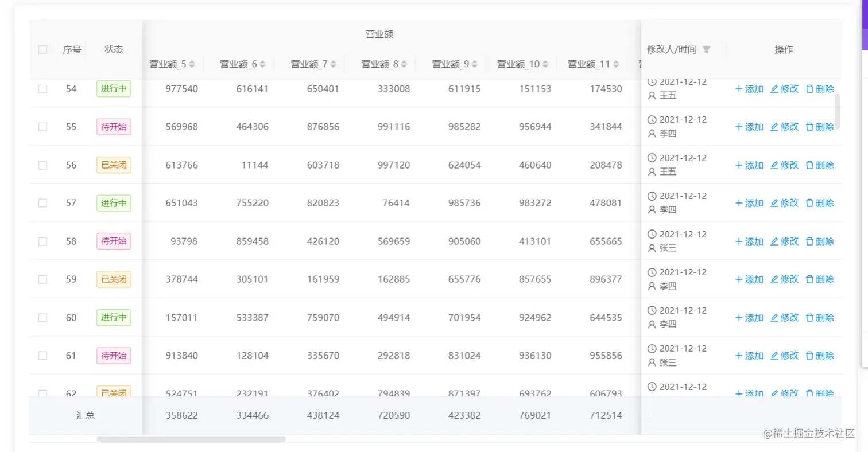Screen dimensions: 868x452
Task: Click the person icon next to 王五 in row 54
Action: pyautogui.click(x=652, y=95)
